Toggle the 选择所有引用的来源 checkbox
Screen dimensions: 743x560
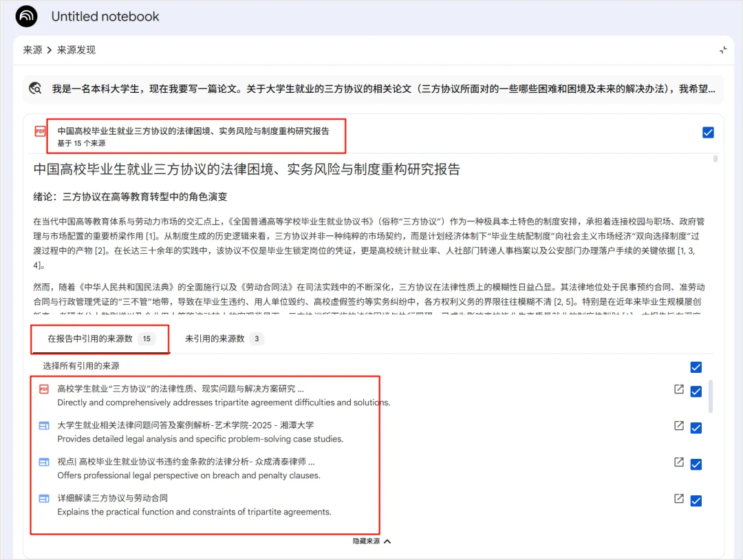[x=696, y=367]
